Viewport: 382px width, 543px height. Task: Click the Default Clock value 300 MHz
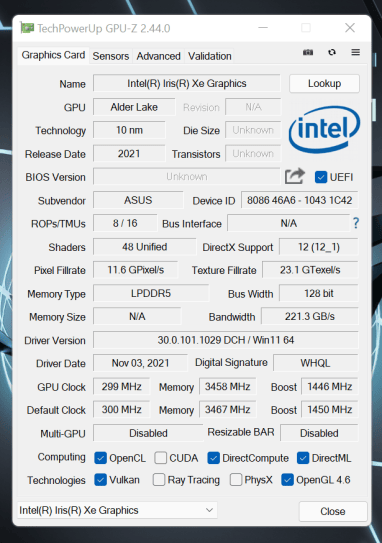point(122,410)
